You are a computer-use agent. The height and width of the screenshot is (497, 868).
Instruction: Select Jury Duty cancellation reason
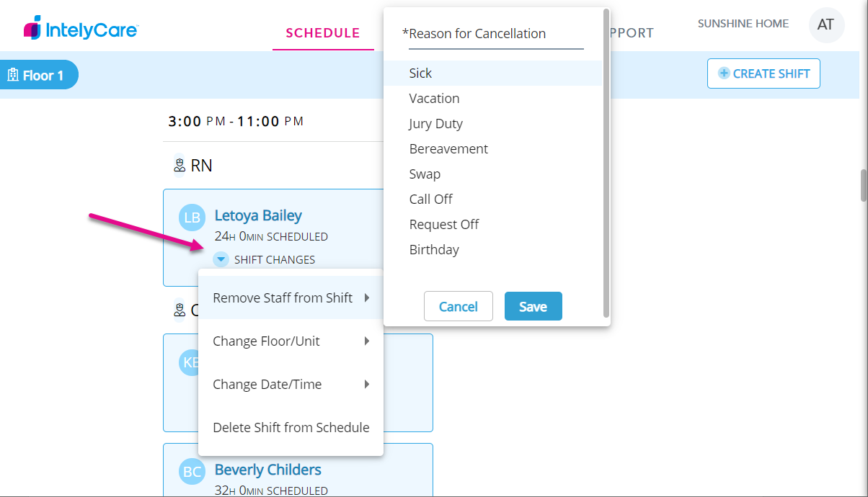point(435,124)
